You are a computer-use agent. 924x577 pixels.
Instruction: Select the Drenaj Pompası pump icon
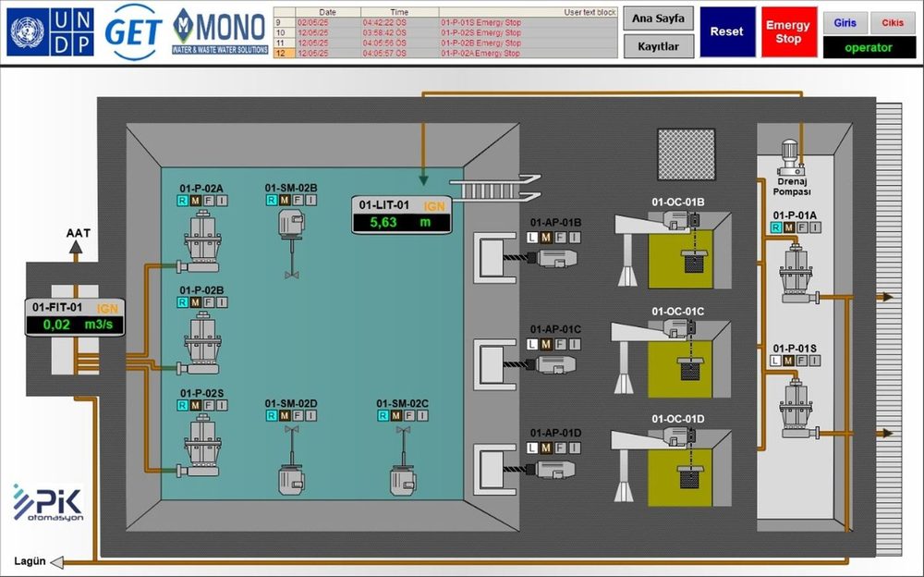[x=790, y=157]
